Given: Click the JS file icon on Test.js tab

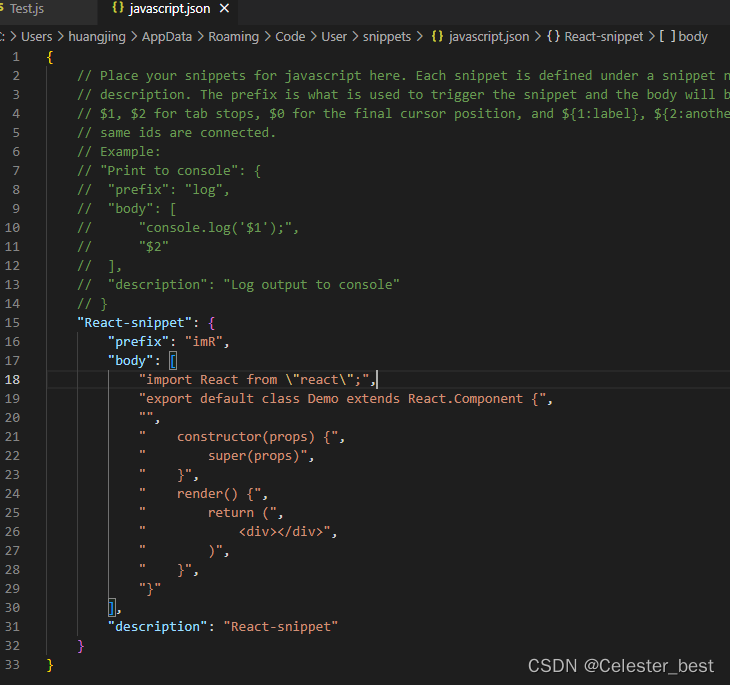Looking at the screenshot, I should (3, 9).
